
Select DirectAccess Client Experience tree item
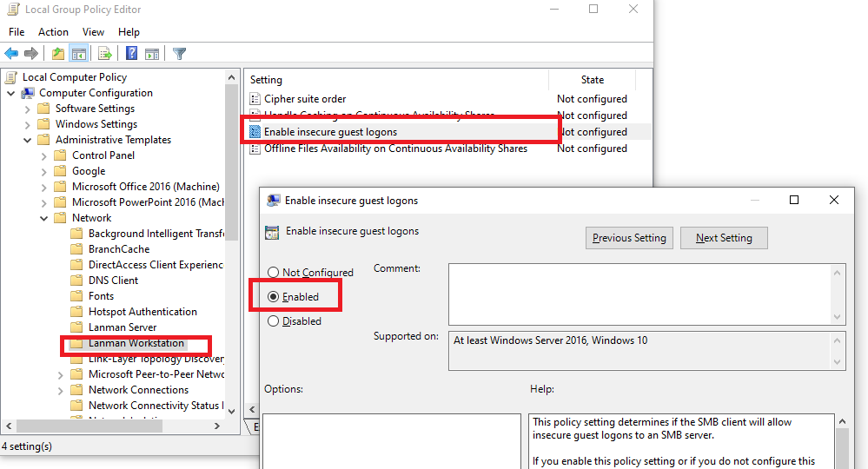(156, 265)
